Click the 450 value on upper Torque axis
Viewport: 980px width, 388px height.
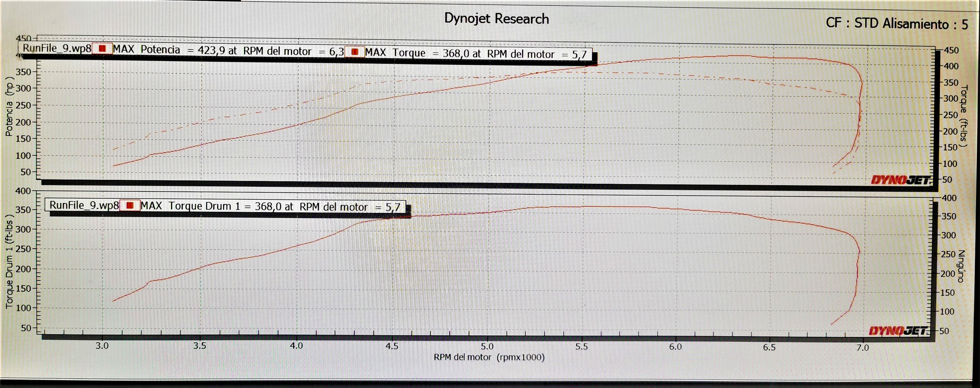tap(951, 51)
